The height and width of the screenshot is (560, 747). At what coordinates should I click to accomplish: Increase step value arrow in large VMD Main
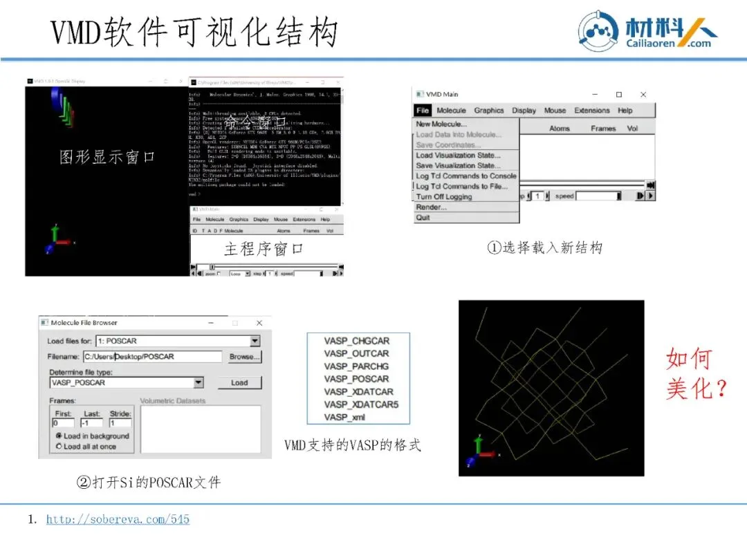pos(547,196)
